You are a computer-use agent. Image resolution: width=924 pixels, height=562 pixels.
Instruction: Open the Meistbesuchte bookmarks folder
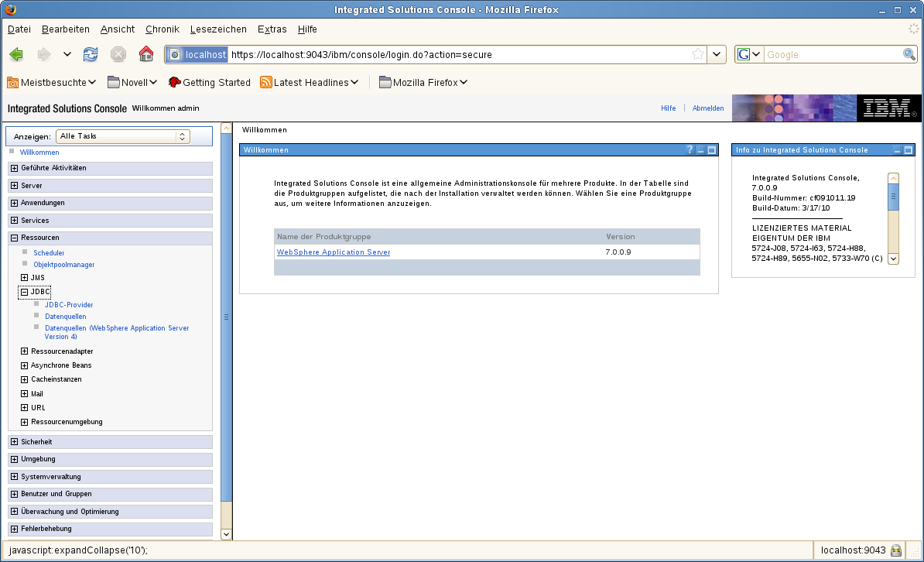[51, 83]
